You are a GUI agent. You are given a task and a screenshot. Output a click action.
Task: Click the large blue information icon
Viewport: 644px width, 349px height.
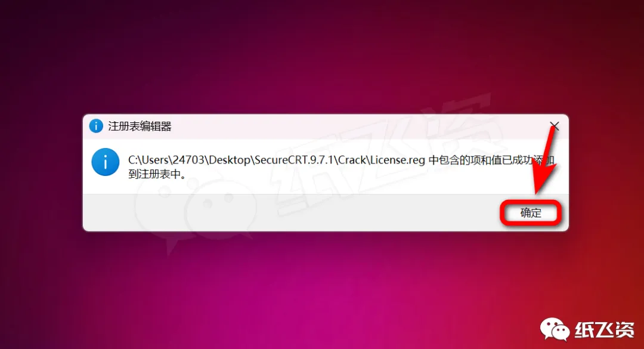[105, 162]
